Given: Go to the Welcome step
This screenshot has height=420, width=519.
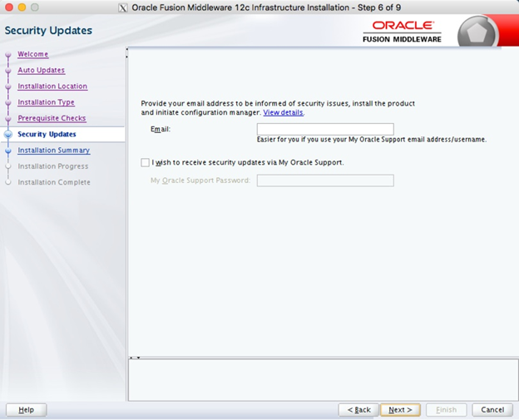Looking at the screenshot, I should pyautogui.click(x=33, y=55).
